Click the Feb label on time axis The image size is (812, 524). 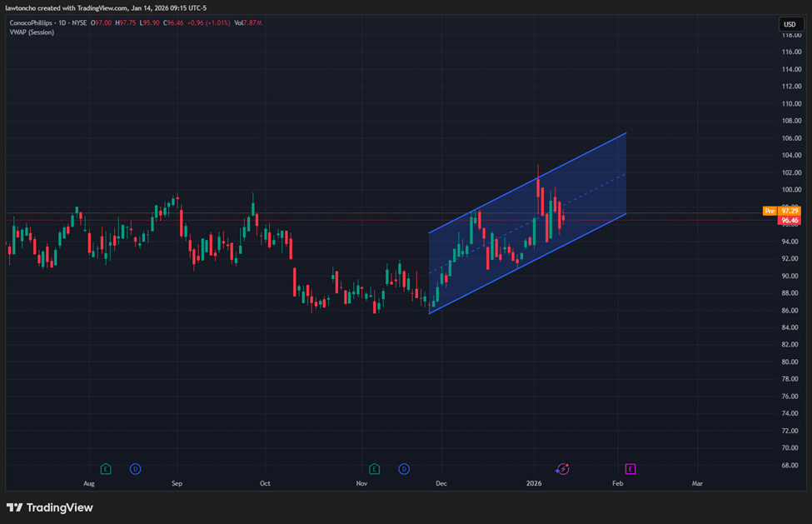618,483
